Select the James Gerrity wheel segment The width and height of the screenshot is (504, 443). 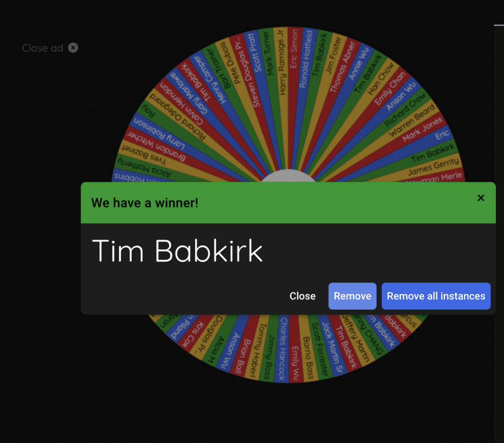(433, 166)
